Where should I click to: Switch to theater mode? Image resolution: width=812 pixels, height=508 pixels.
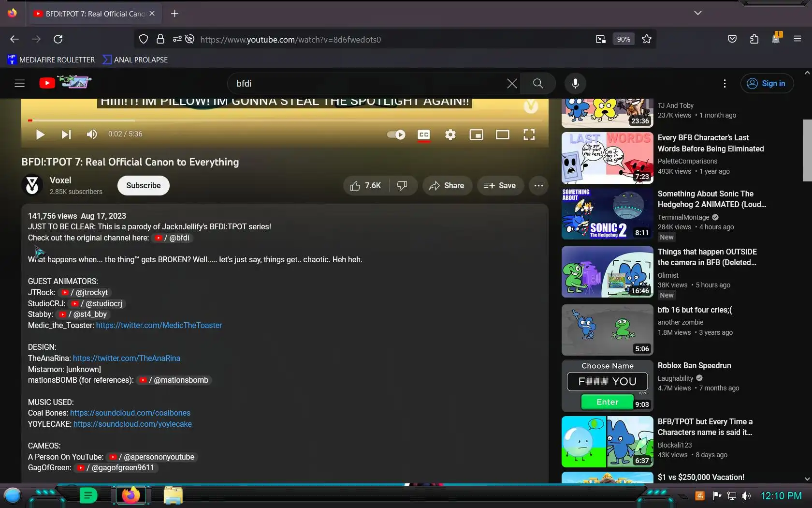pyautogui.click(x=503, y=134)
